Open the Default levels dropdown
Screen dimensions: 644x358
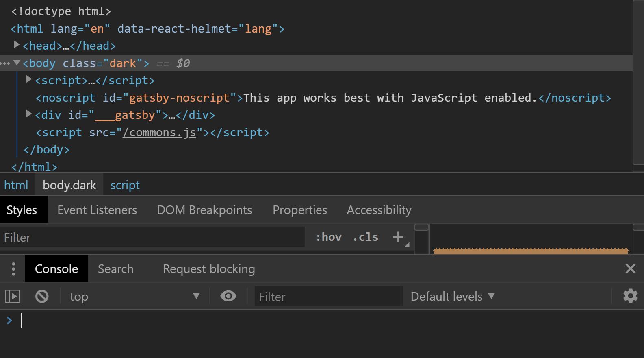click(x=453, y=297)
